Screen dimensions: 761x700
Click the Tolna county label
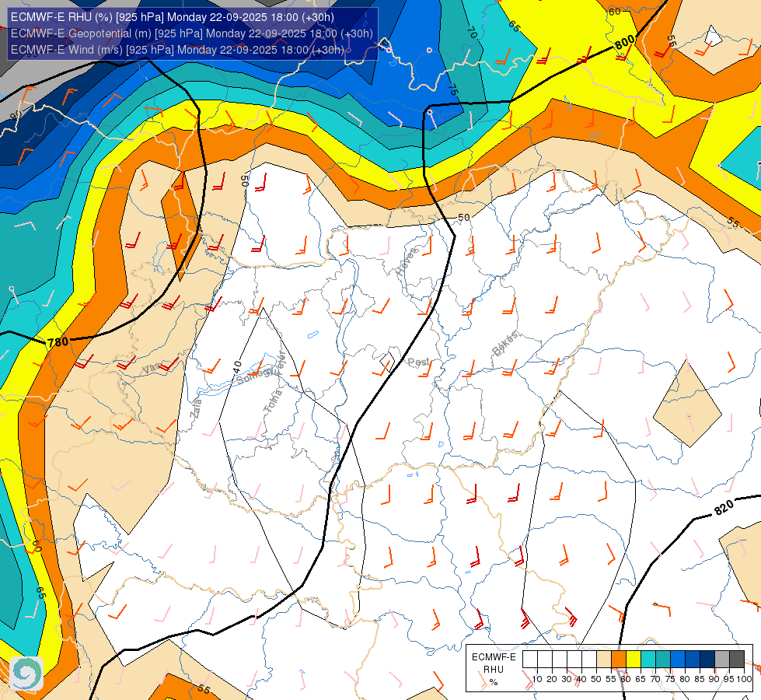[273, 401]
